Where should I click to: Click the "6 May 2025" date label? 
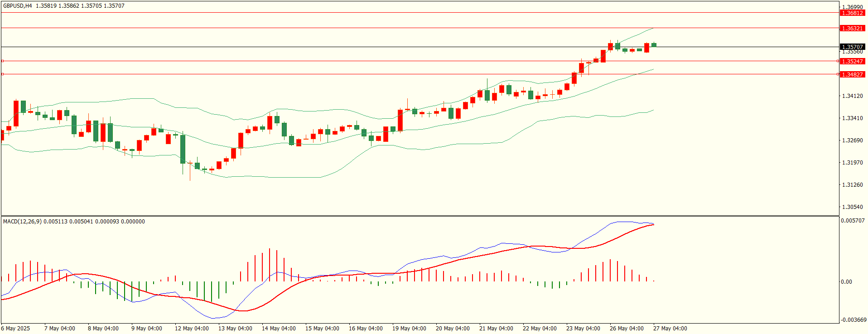(16, 329)
